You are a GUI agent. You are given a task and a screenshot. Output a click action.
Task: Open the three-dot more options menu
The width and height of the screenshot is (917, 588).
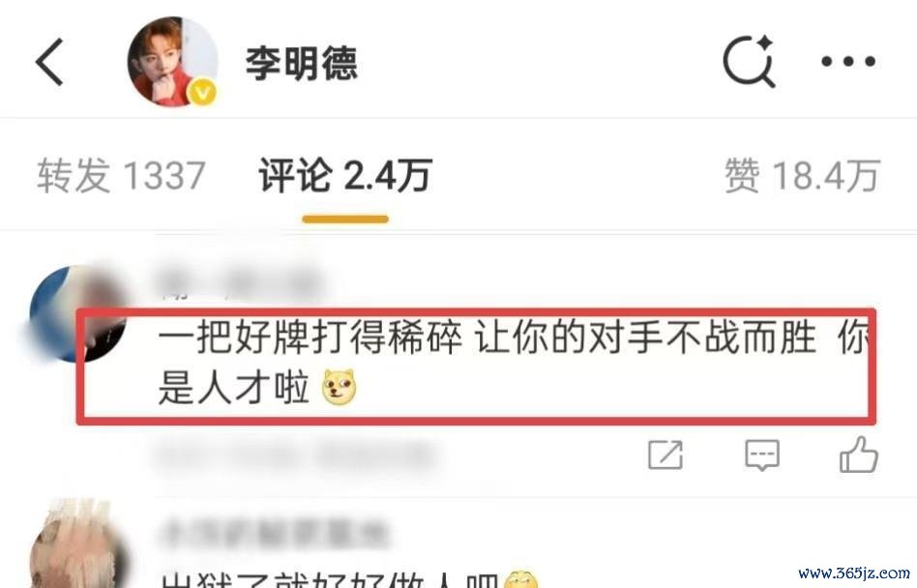point(848,61)
